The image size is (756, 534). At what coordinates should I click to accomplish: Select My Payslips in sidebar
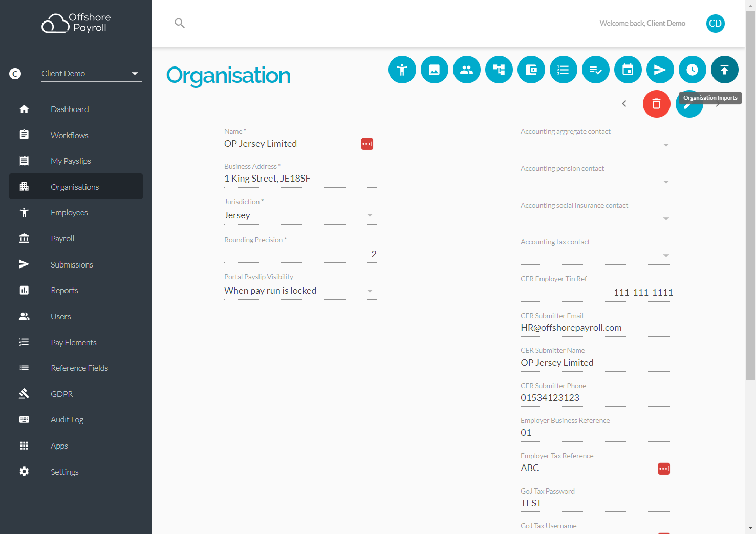(76, 161)
